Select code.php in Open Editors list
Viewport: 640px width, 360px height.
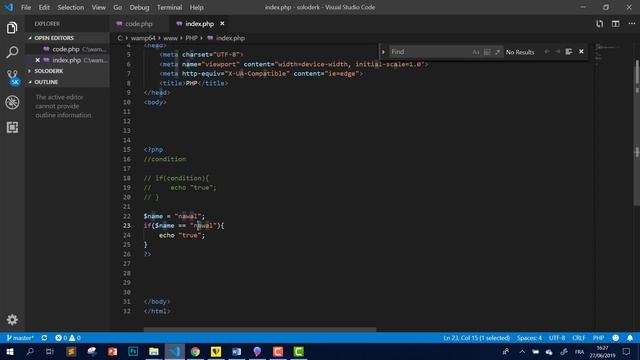pyautogui.click(x=66, y=49)
